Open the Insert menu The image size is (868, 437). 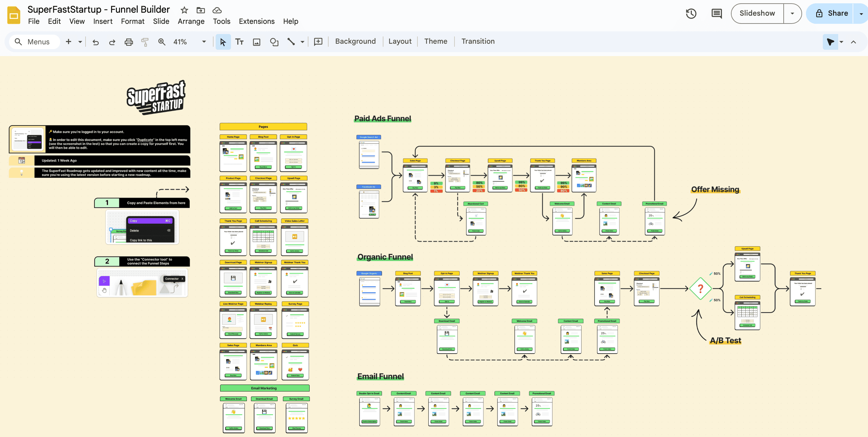coord(103,21)
